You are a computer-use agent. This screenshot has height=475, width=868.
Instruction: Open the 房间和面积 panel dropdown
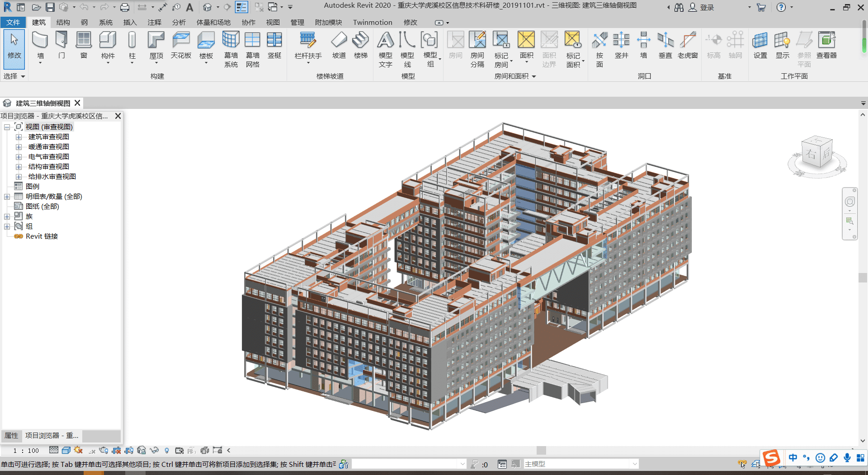[x=514, y=76]
